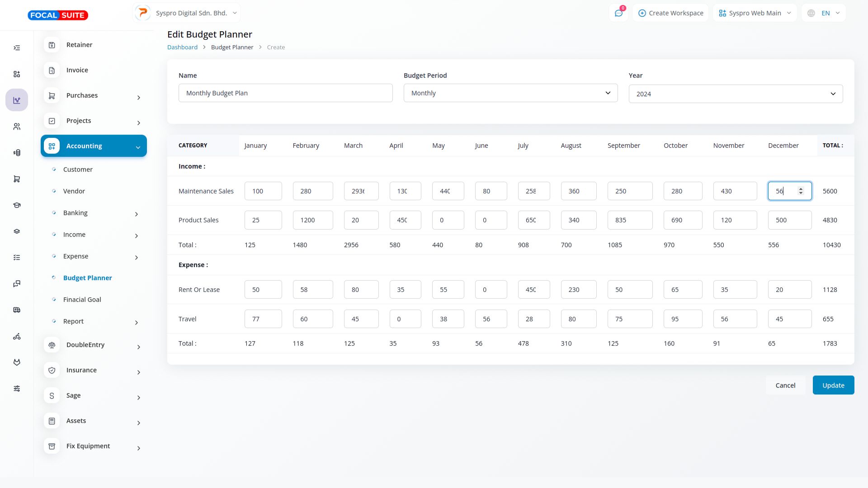868x488 pixels.
Task: Click the shopping cart icon in left rail
Action: tap(17, 179)
